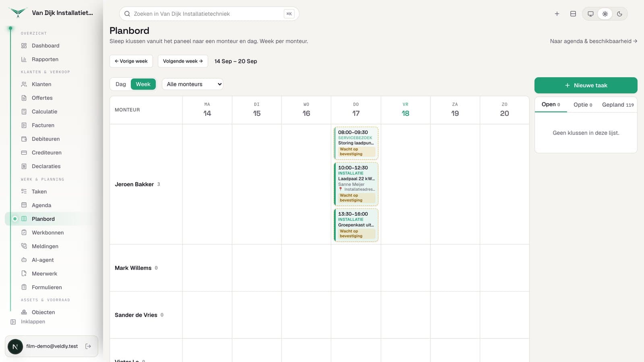Click the Taken checklist icon
The image size is (644, 362).
(24, 192)
